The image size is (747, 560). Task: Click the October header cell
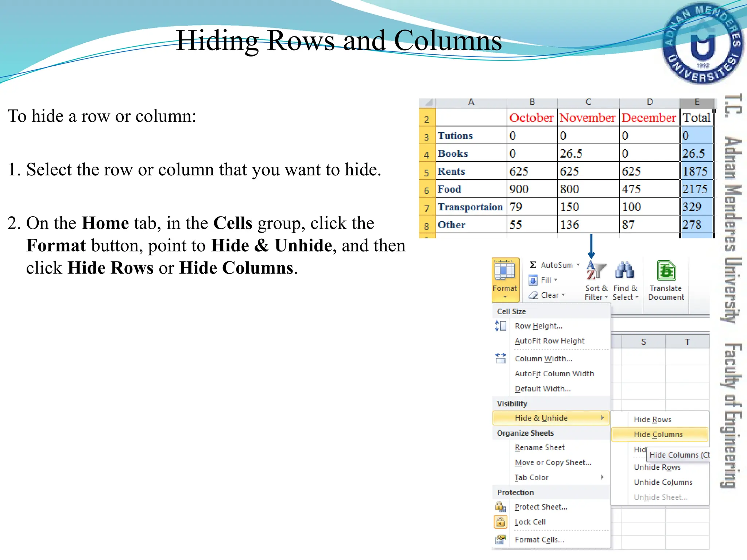[532, 117]
